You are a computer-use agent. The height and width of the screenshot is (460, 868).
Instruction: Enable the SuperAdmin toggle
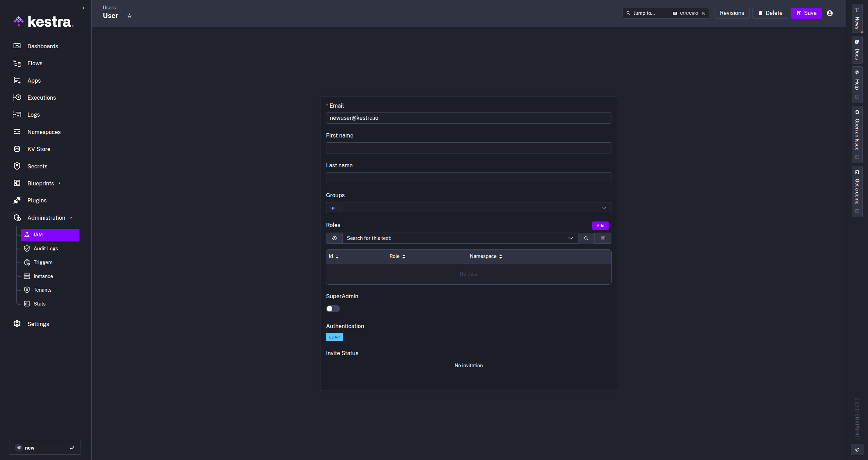(x=333, y=309)
